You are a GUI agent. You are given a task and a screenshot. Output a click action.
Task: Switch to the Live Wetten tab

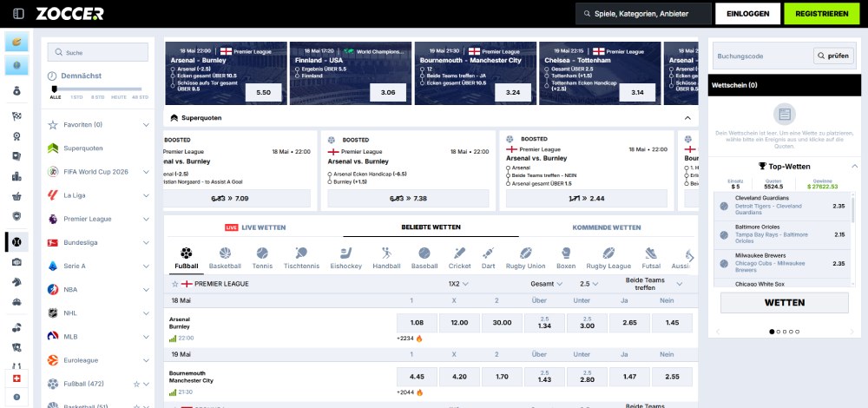pyautogui.click(x=255, y=227)
